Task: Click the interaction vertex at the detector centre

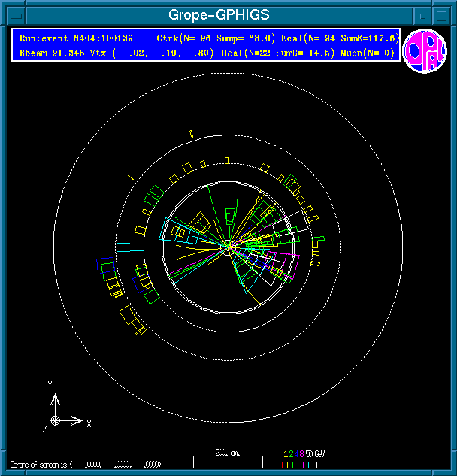Action: (228, 245)
